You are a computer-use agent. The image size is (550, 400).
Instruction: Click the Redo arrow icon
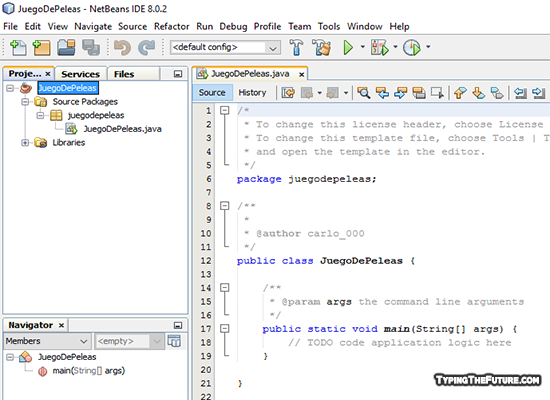click(x=147, y=47)
